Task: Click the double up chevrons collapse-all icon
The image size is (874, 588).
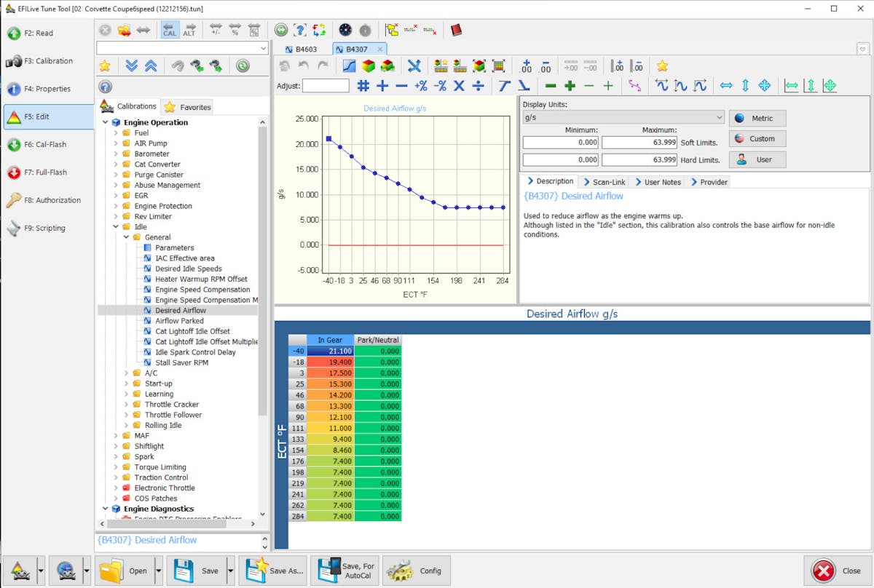Action: pos(151,65)
